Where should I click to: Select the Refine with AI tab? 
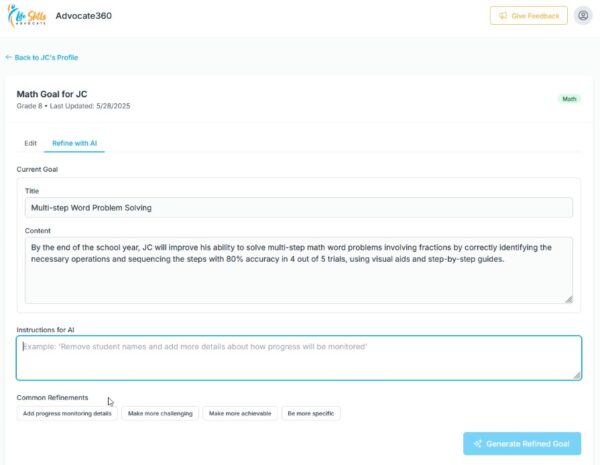(x=76, y=144)
